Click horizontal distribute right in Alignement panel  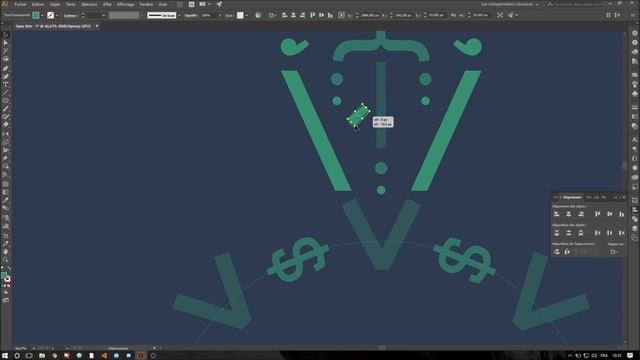pos(621,233)
